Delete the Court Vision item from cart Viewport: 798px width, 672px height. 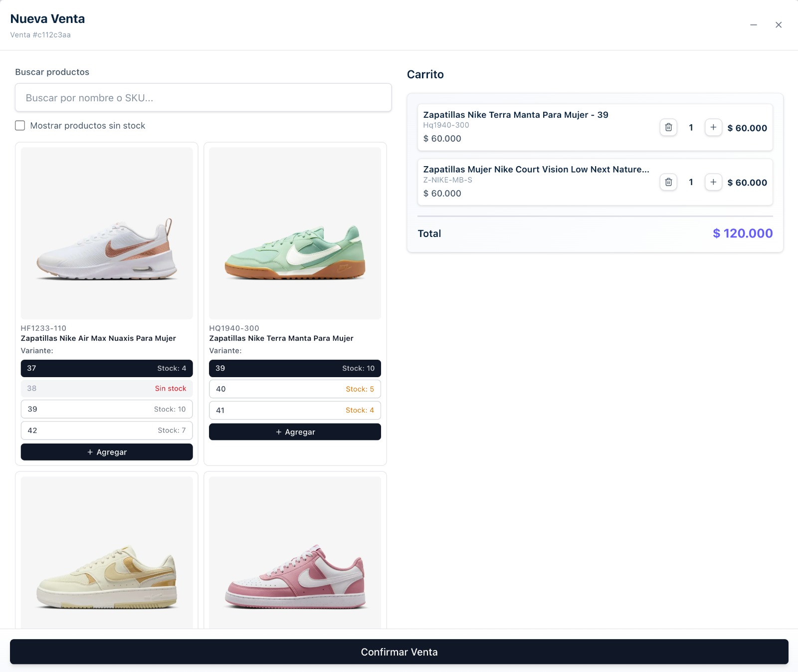click(x=668, y=182)
